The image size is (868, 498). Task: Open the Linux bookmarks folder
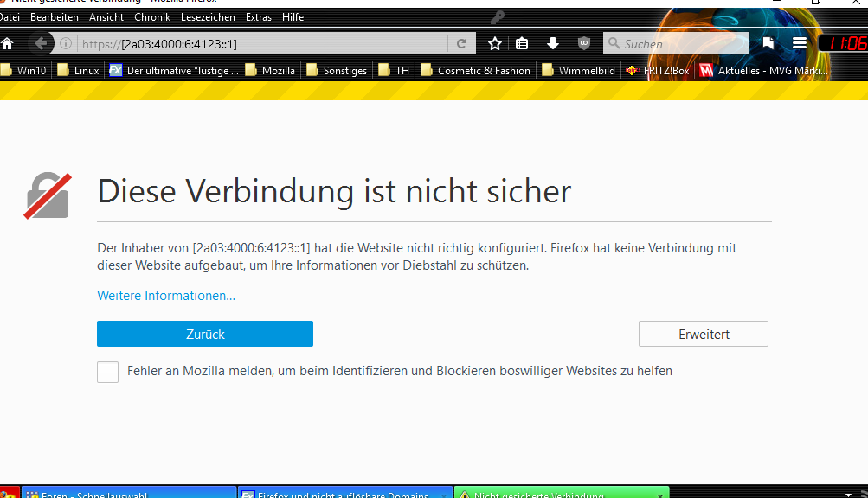click(x=78, y=70)
